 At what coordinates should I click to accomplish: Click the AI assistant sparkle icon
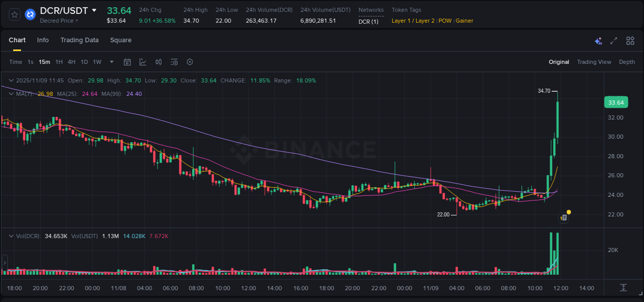coord(598,40)
